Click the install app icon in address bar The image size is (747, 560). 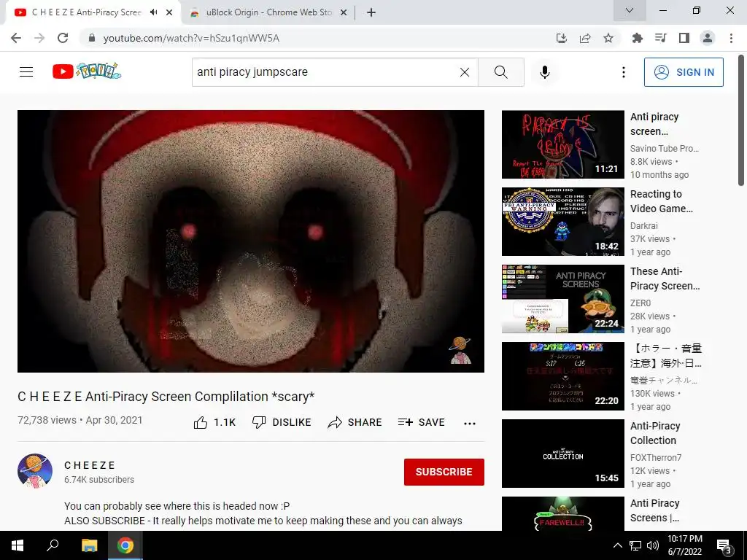561,38
